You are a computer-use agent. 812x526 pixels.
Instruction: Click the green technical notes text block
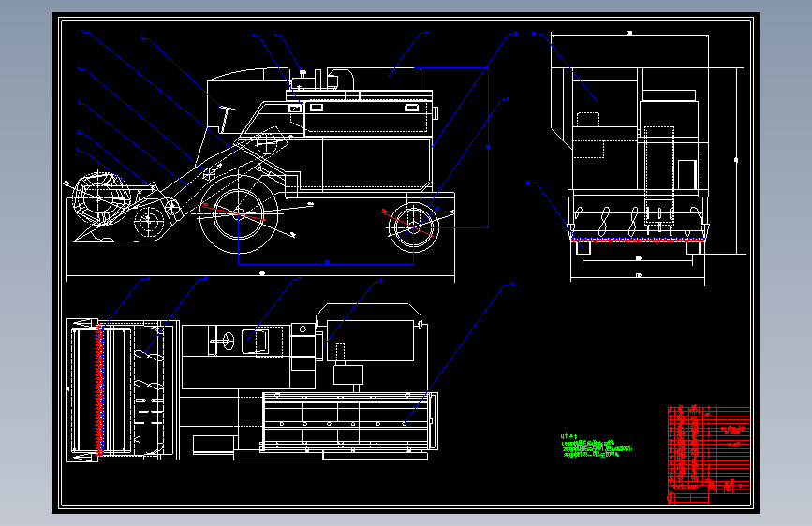coord(597,446)
